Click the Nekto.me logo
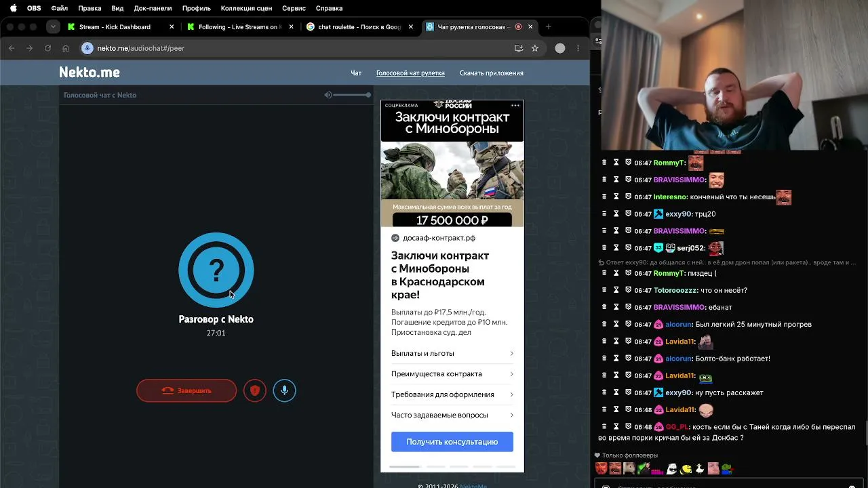868x488 pixels. click(x=90, y=73)
